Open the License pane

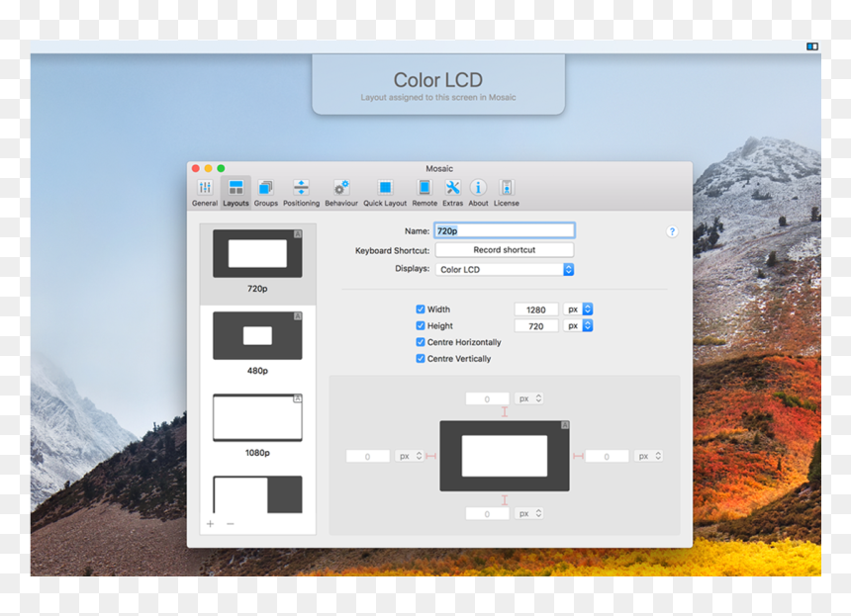(x=507, y=193)
